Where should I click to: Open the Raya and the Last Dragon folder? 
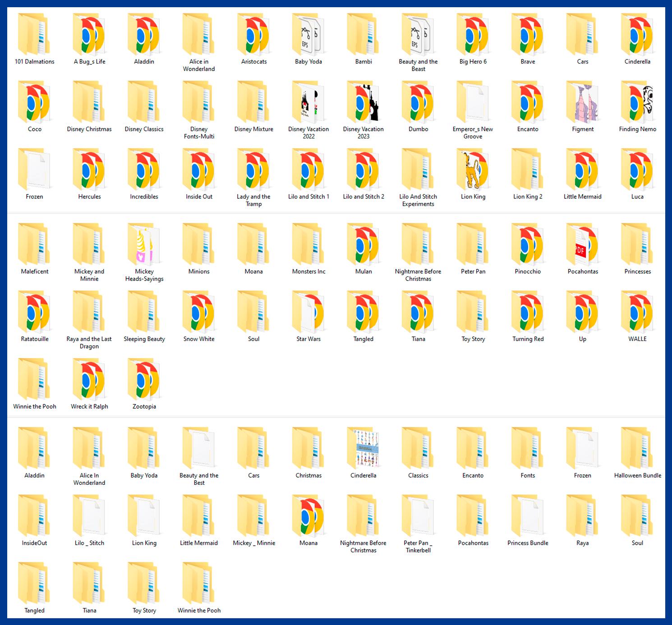[x=89, y=313]
